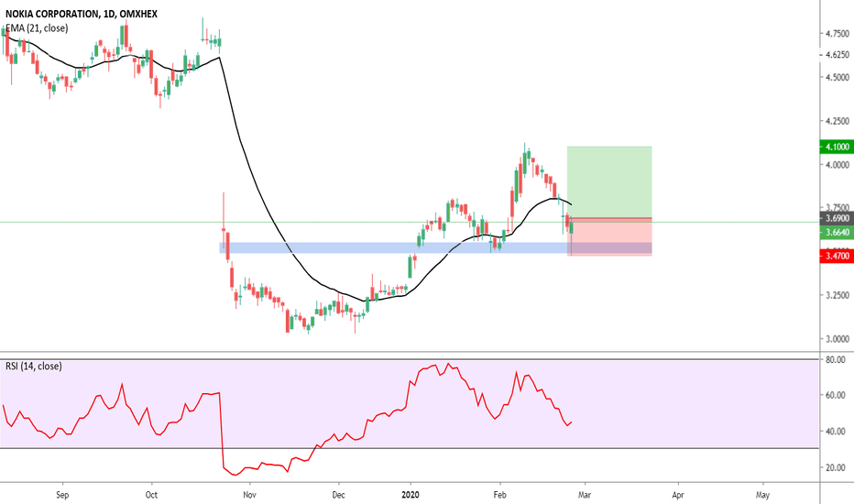Select the RSI (14, close) indicator label
Viewport: 854px width, 504px height.
coord(34,367)
